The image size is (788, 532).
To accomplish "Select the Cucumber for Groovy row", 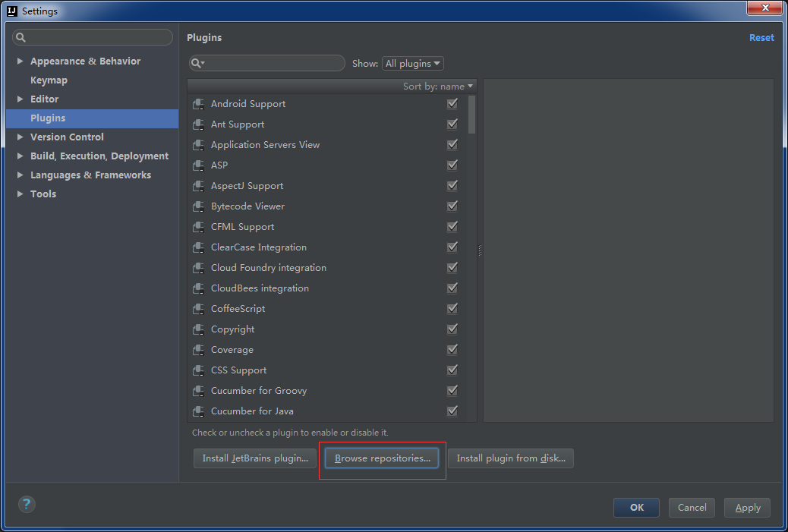I will pyautogui.click(x=326, y=391).
